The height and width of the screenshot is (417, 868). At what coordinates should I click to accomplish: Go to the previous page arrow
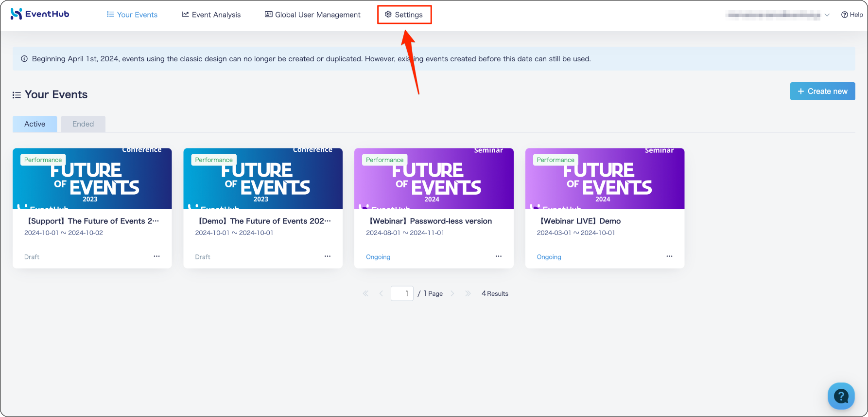click(381, 293)
